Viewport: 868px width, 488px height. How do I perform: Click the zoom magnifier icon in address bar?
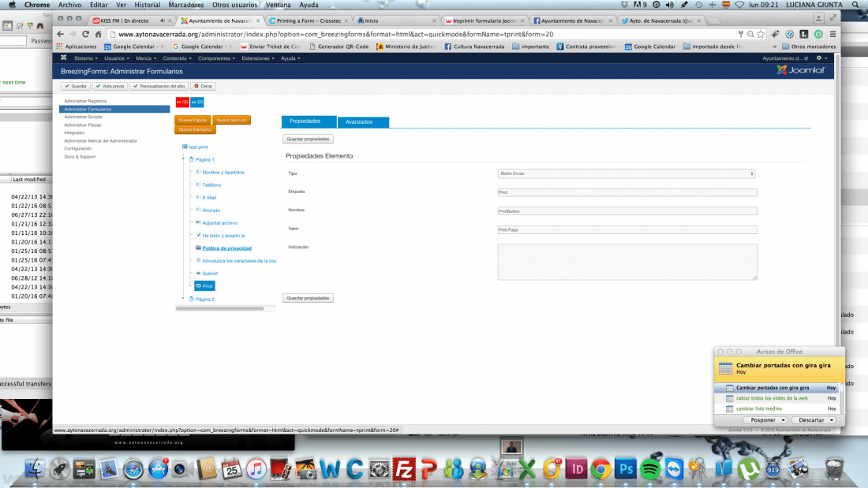(750, 35)
